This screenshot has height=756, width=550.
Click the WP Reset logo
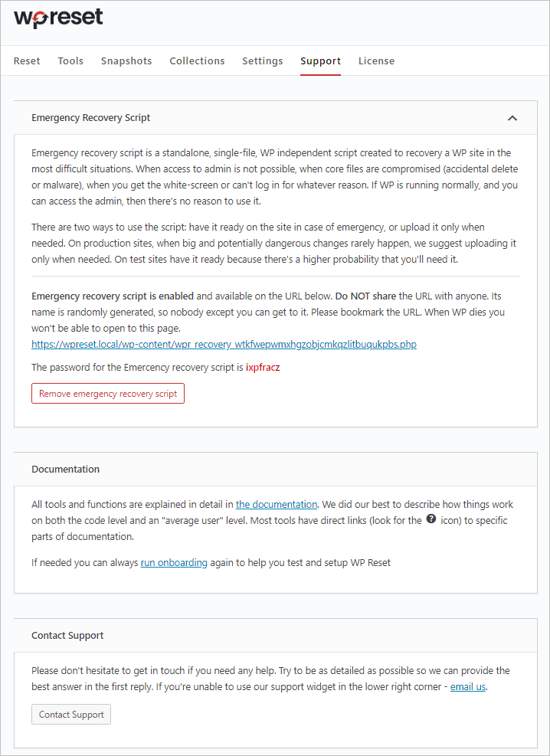[x=57, y=19]
